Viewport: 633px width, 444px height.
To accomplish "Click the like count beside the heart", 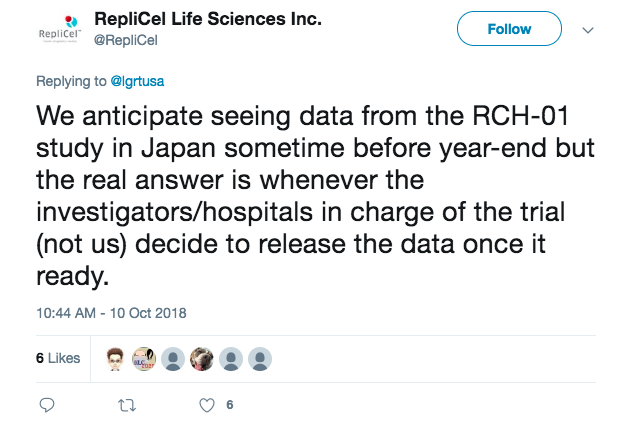I will pos(230,405).
